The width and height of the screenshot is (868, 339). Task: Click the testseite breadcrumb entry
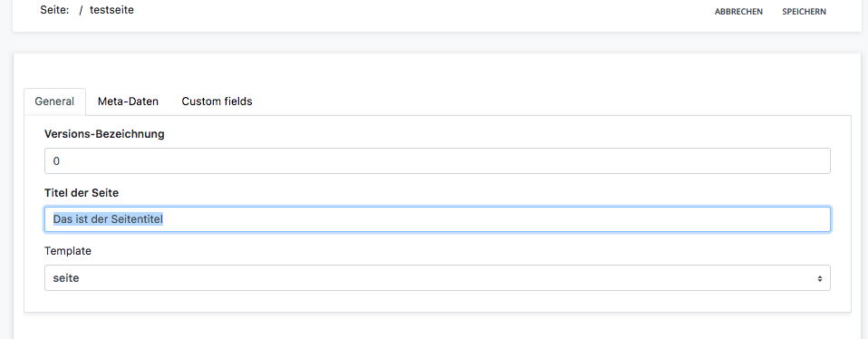111,10
